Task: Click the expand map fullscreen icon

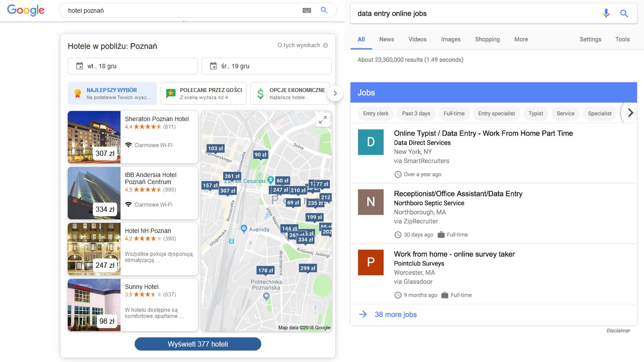Action: [322, 119]
